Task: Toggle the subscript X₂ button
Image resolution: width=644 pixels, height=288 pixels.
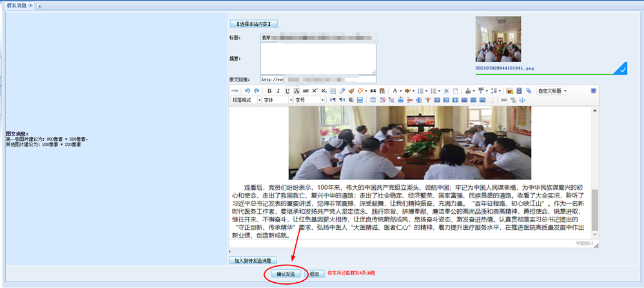Action: (324, 91)
